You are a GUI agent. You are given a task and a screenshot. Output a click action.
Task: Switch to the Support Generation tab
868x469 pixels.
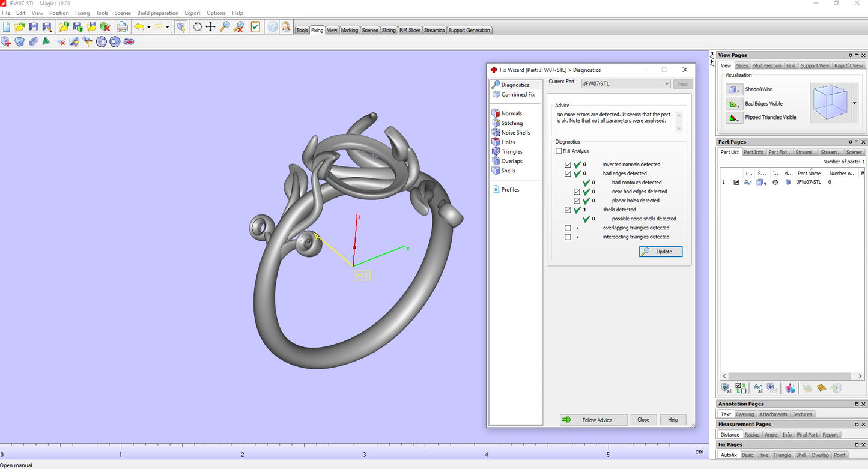(x=469, y=30)
